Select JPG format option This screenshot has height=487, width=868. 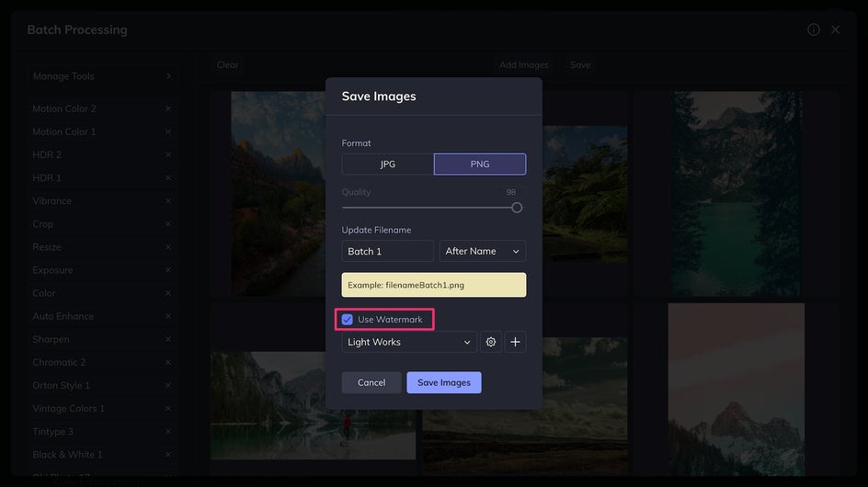click(388, 164)
